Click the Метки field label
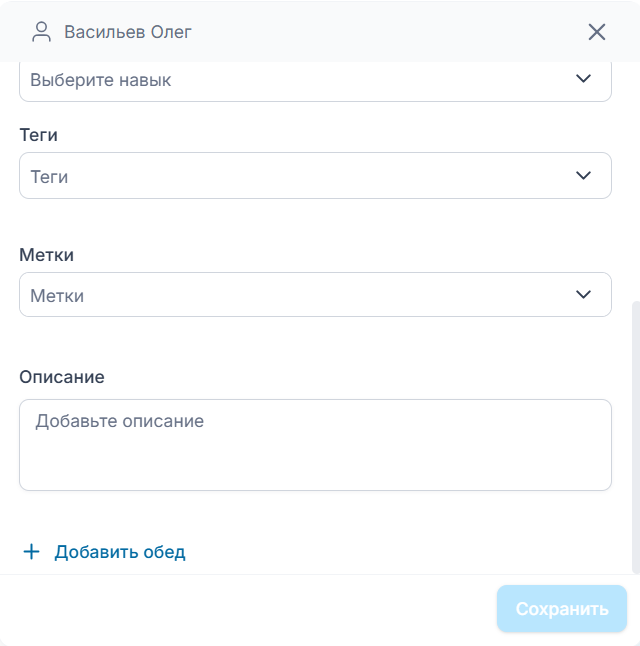 click(47, 255)
